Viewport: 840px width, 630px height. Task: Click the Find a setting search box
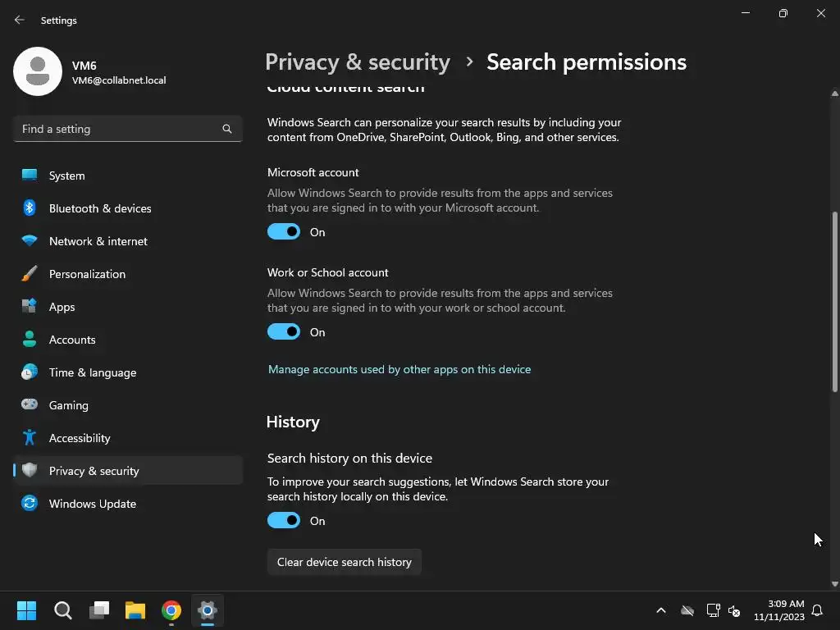(119, 129)
